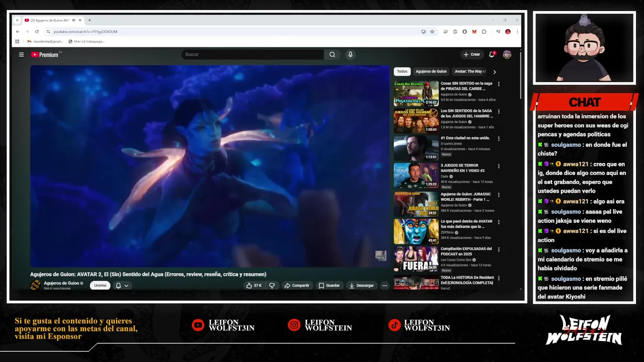
Task: Close the Agujeros de Guion tab
Action: (x=80, y=20)
